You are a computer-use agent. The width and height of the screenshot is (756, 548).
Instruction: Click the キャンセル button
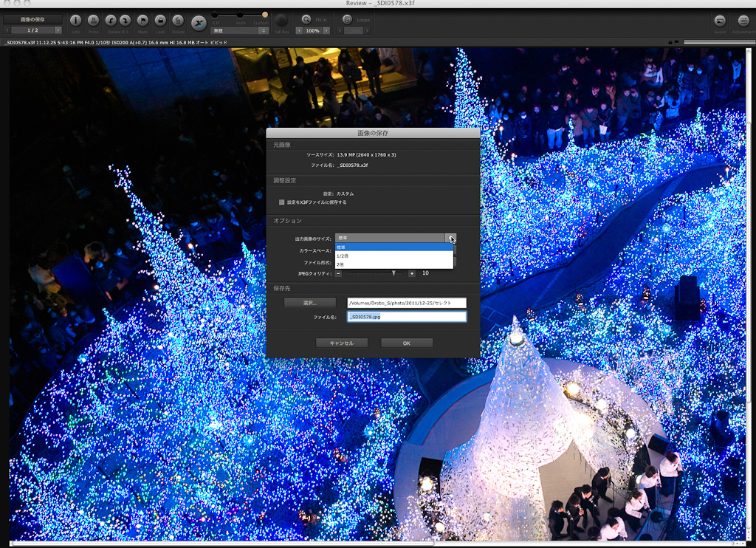342,343
